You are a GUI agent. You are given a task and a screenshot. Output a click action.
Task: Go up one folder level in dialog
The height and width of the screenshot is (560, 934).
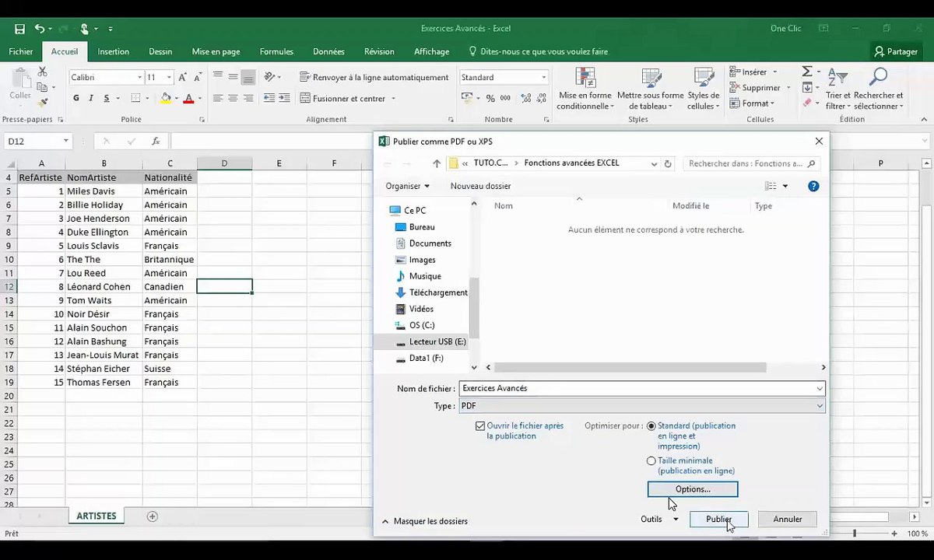[x=437, y=163]
